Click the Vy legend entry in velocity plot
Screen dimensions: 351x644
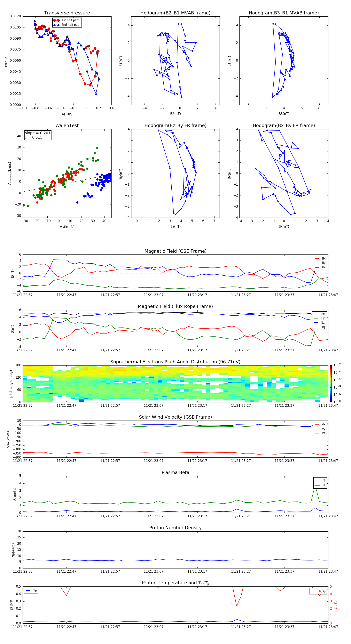click(x=320, y=429)
